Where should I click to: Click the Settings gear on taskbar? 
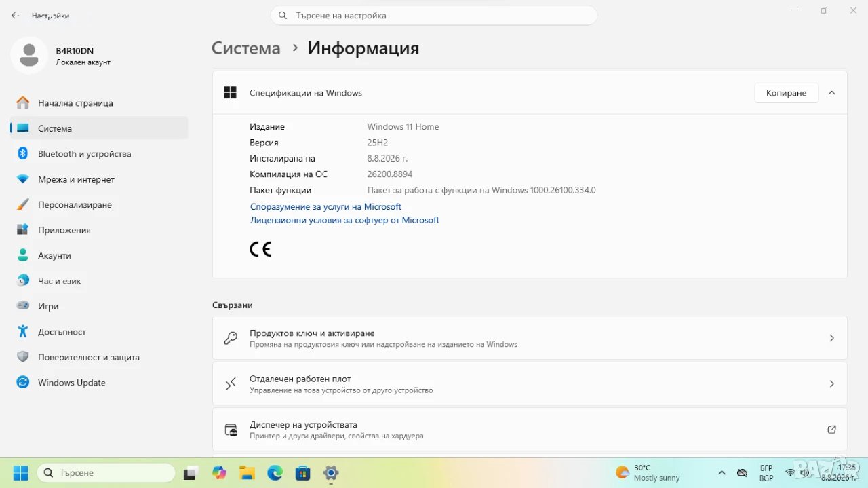point(331,473)
